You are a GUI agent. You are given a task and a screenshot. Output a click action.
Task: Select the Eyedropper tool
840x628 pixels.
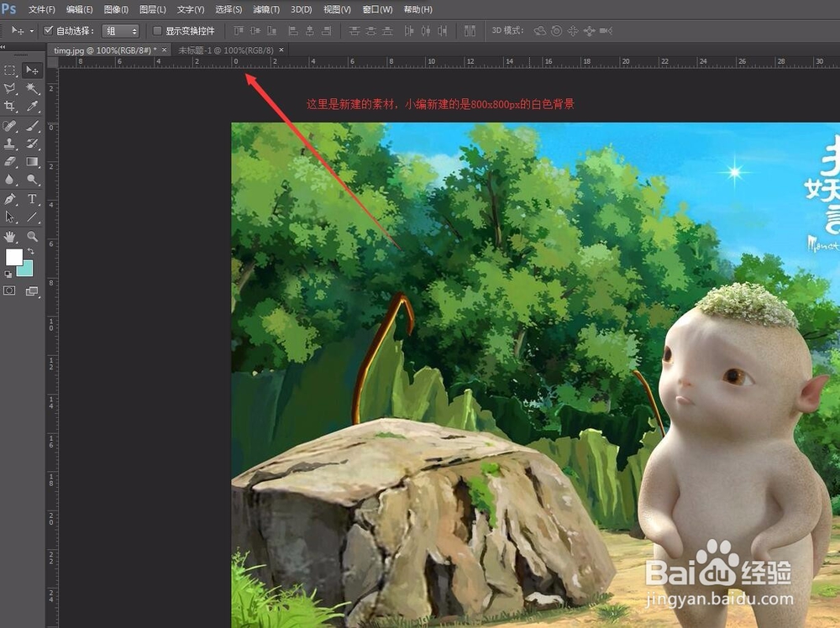(x=32, y=106)
